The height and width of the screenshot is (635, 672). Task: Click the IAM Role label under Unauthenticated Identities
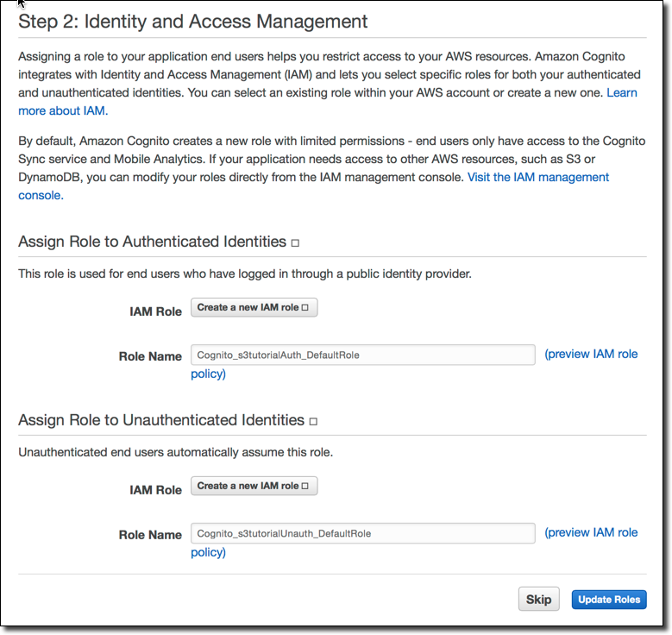click(155, 490)
